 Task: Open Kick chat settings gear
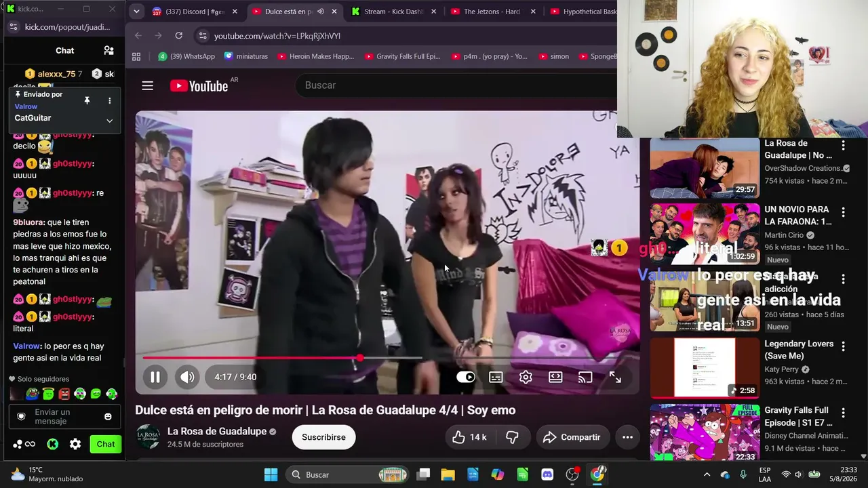coord(75,445)
